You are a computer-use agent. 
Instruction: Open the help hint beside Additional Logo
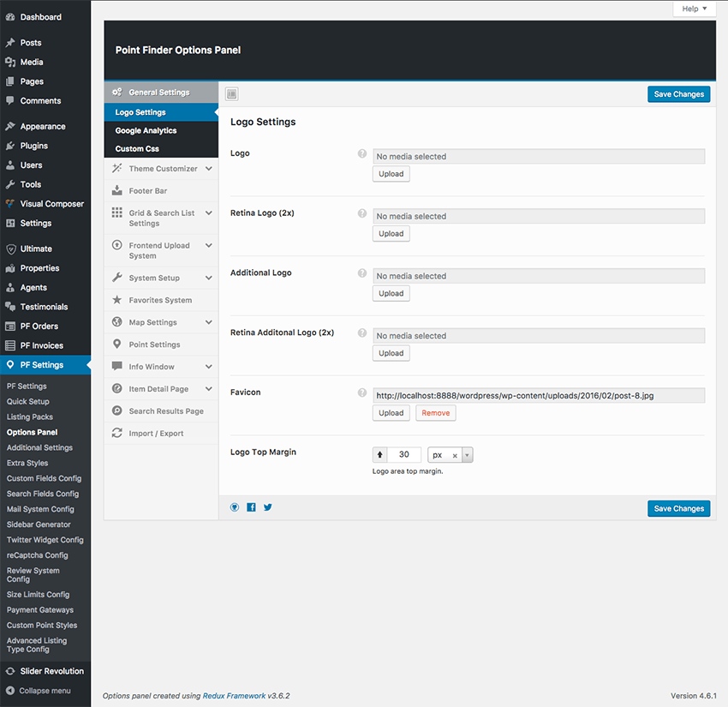[362, 273]
